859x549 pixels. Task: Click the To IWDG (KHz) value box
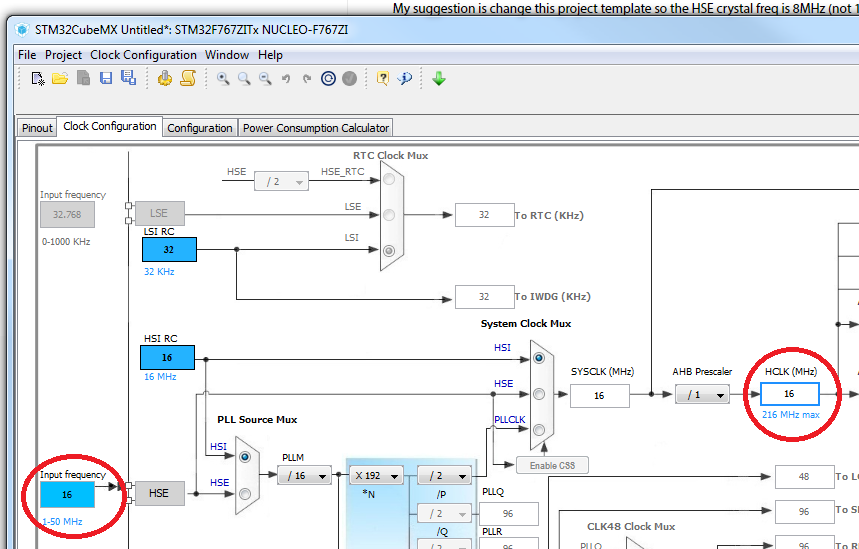[x=484, y=296]
